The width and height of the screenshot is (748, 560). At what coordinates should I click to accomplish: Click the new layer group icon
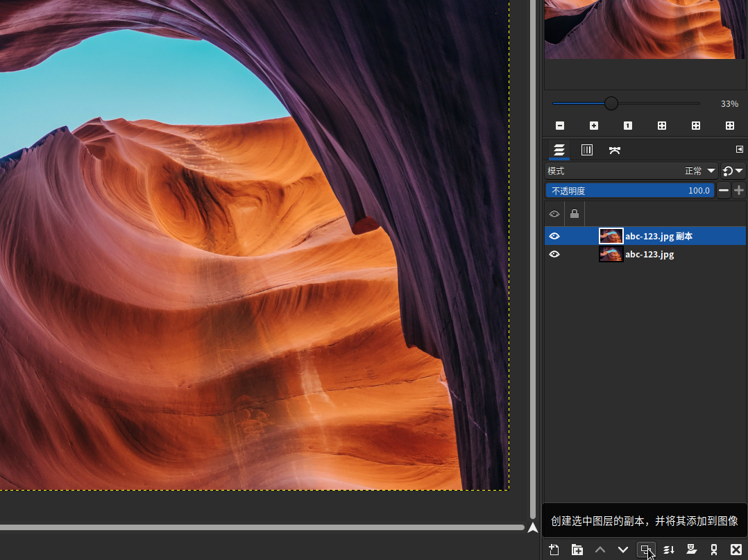pos(577,550)
